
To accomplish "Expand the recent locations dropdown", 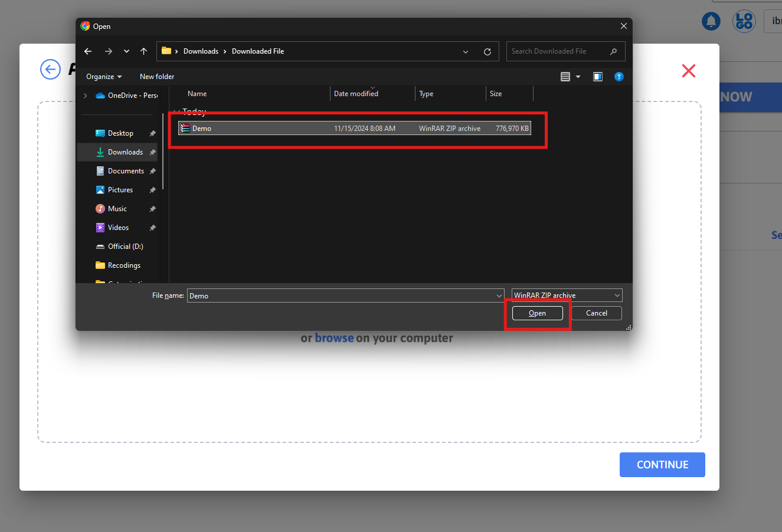I will click(x=126, y=51).
